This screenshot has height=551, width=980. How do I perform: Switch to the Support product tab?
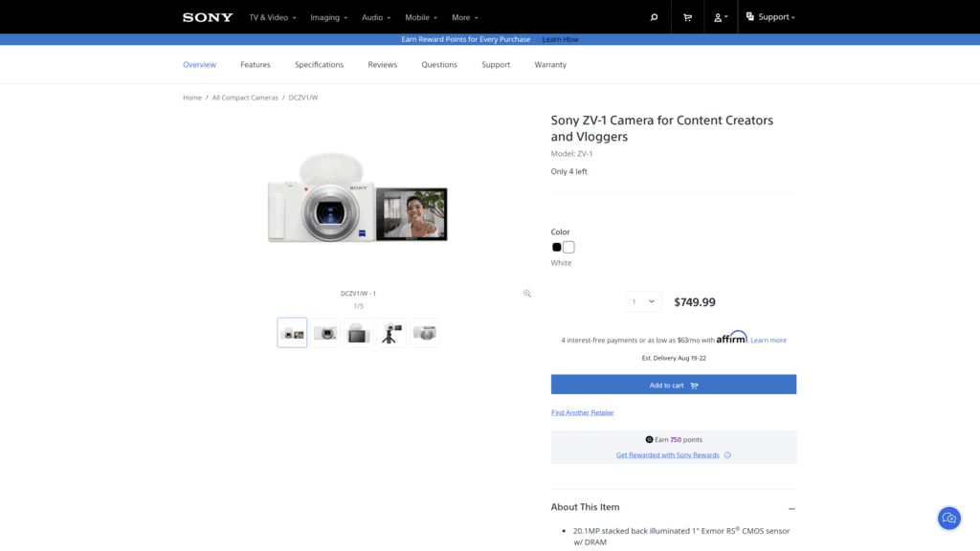[x=496, y=64]
